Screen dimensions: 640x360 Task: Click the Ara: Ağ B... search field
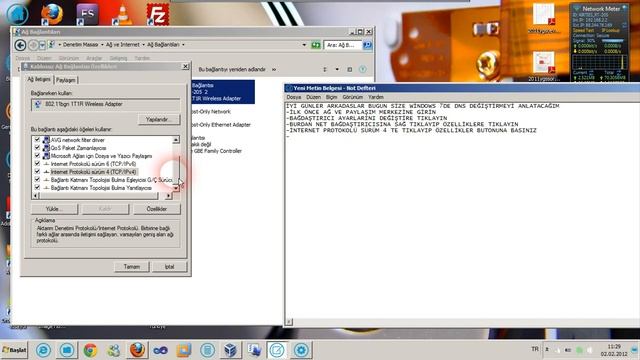tap(343, 45)
